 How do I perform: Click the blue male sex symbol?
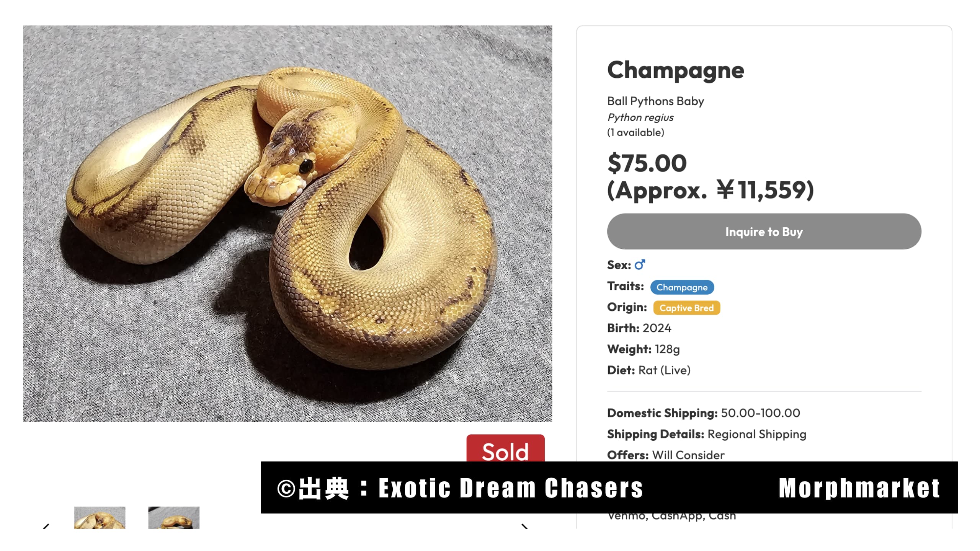click(x=640, y=264)
